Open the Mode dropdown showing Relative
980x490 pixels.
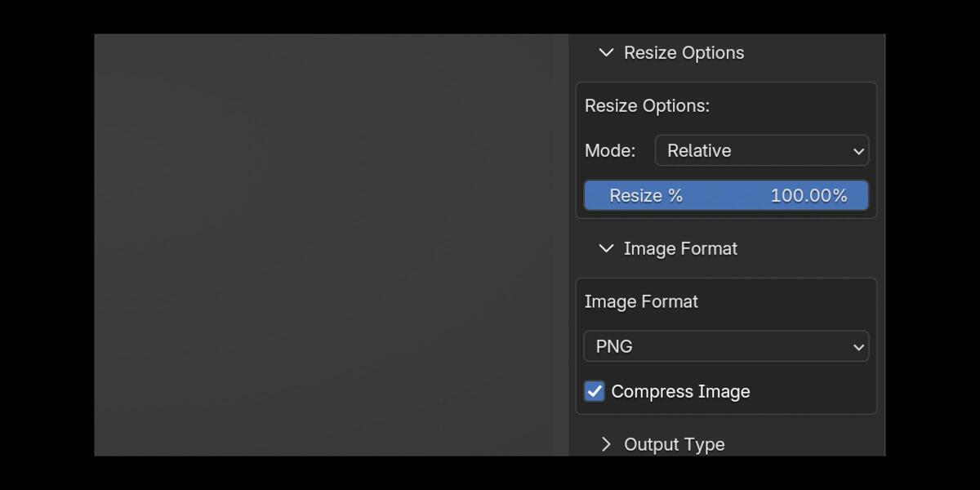762,150
